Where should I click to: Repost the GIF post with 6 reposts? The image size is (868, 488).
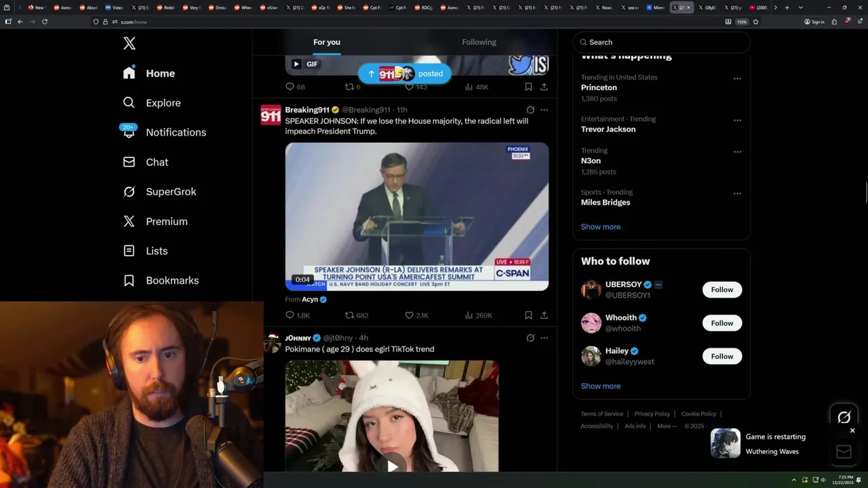(353, 87)
